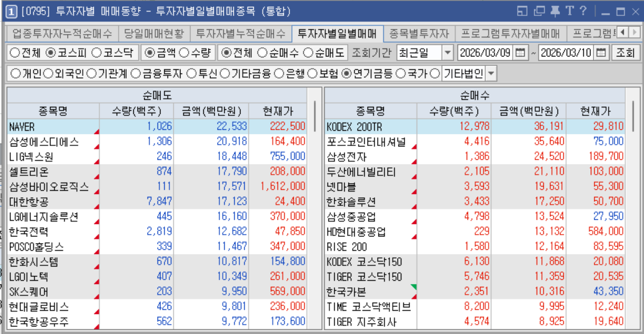Screen dimensions: 644x334
Task: Switch to 당일매매현황 tab
Action: pos(155,33)
